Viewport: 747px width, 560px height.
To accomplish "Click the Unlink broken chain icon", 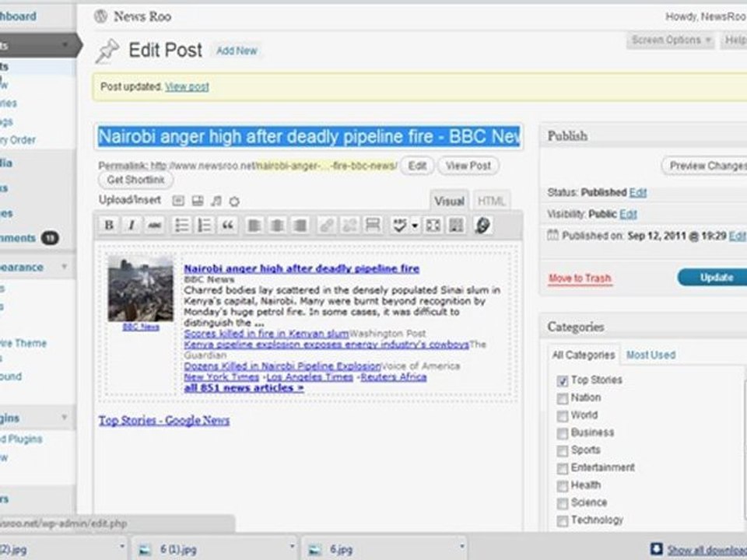I will [x=349, y=226].
